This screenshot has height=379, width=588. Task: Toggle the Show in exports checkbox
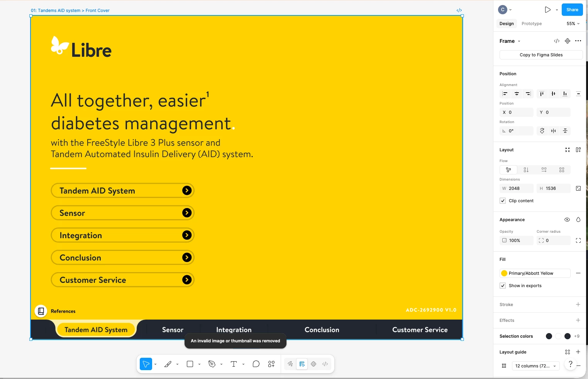(x=503, y=286)
